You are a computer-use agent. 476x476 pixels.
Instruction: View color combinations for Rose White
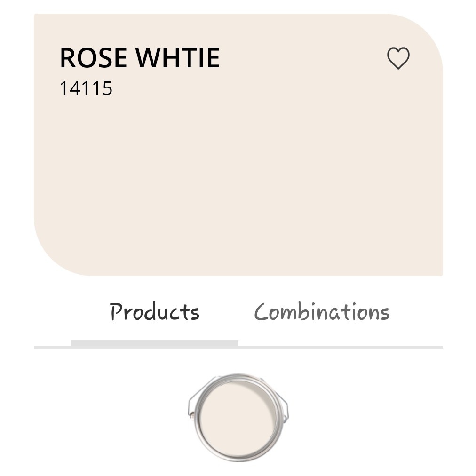tap(321, 312)
